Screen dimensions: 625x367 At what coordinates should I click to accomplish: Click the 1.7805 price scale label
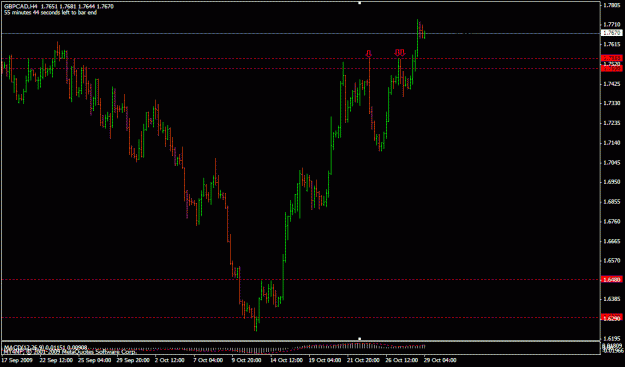613,5
